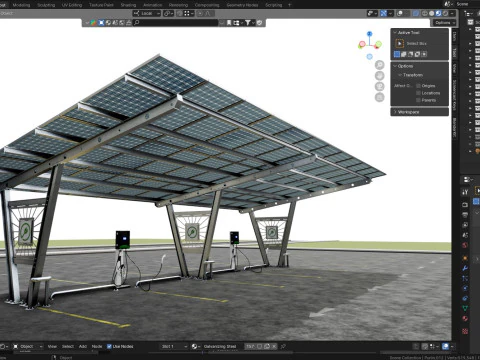Collapse the Active Tool panel
Screen dimensions: 480x360
pos(395,33)
